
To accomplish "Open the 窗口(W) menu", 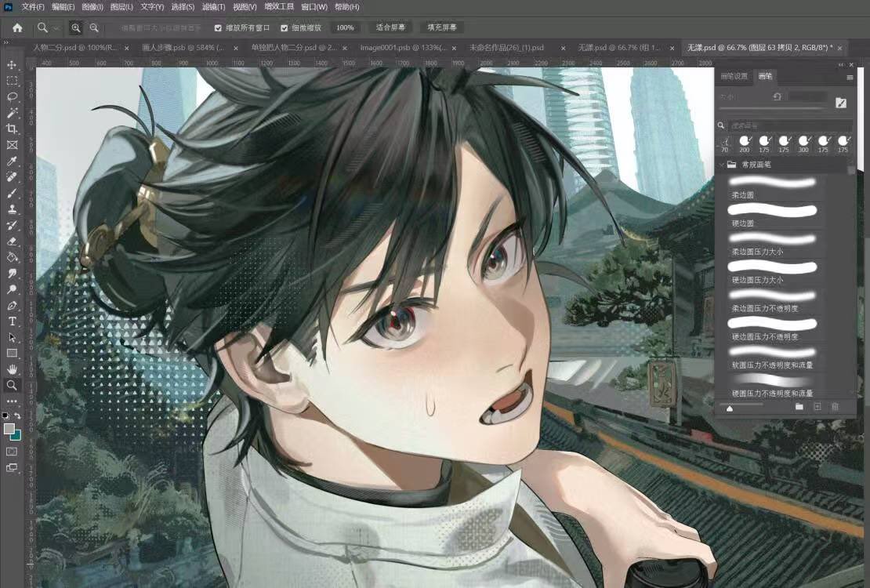I will point(314,6).
